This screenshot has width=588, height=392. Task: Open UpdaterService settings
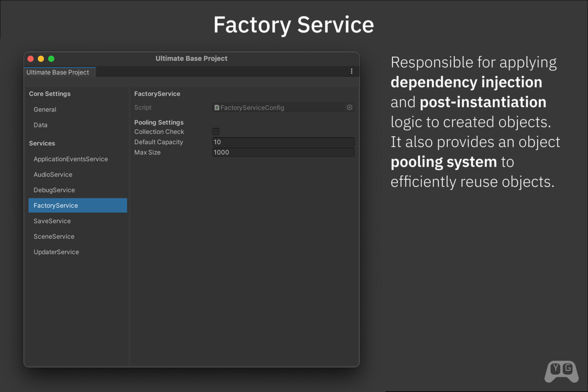pos(56,252)
